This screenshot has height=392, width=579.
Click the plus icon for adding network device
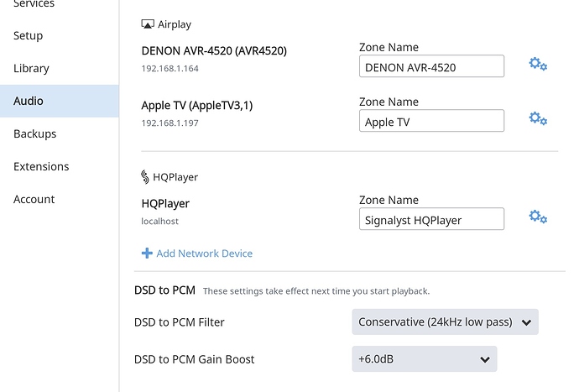[x=147, y=253]
